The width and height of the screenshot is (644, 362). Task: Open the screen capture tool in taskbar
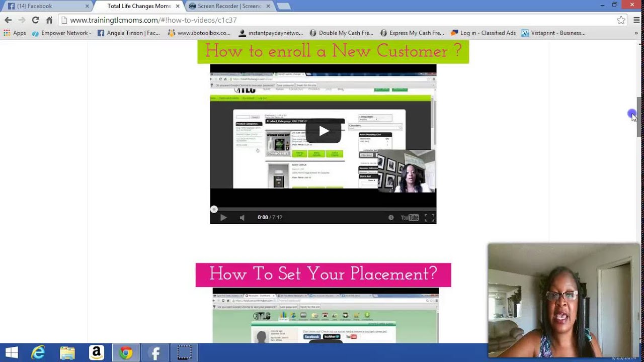pyautogui.click(x=184, y=353)
